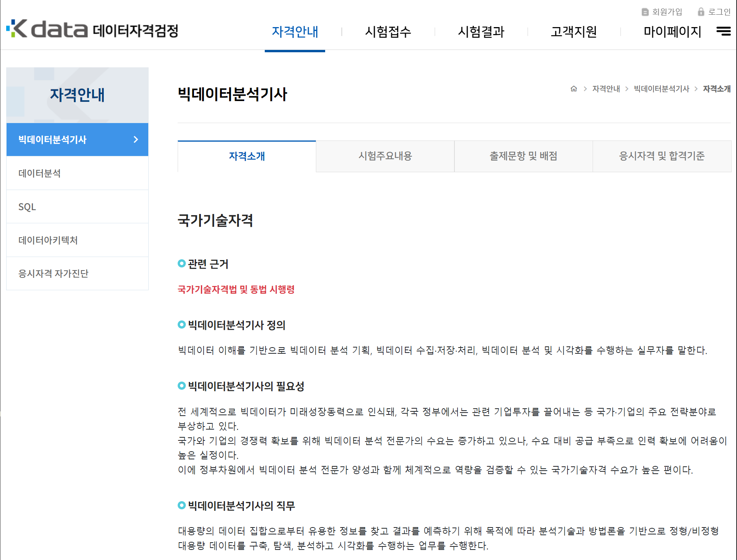Switch to the 자격소개 tab
737x560 pixels.
(247, 156)
